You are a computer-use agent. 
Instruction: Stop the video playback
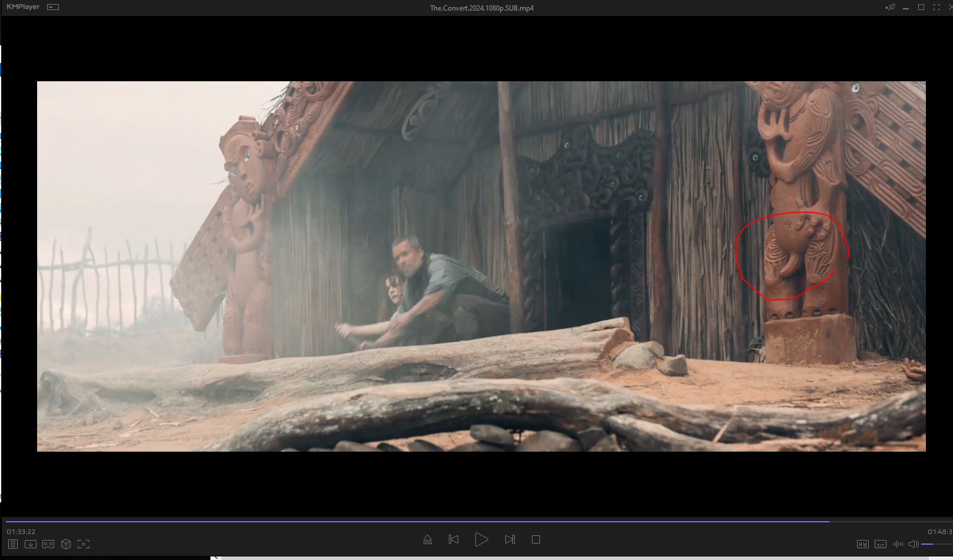tap(536, 539)
